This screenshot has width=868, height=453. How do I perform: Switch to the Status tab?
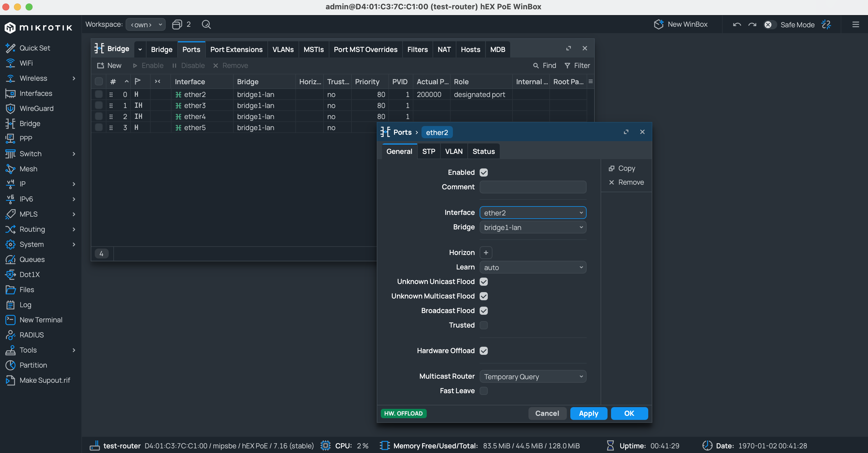(x=483, y=152)
